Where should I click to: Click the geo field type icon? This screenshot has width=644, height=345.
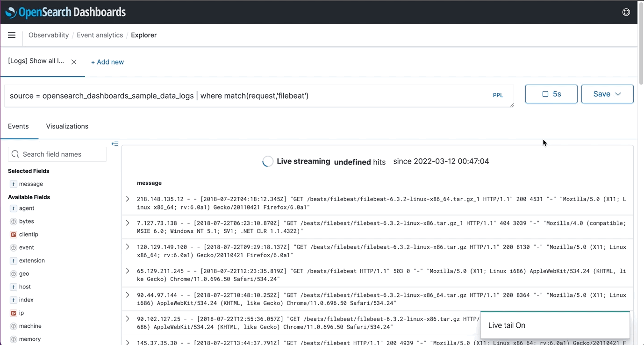[x=14, y=274]
